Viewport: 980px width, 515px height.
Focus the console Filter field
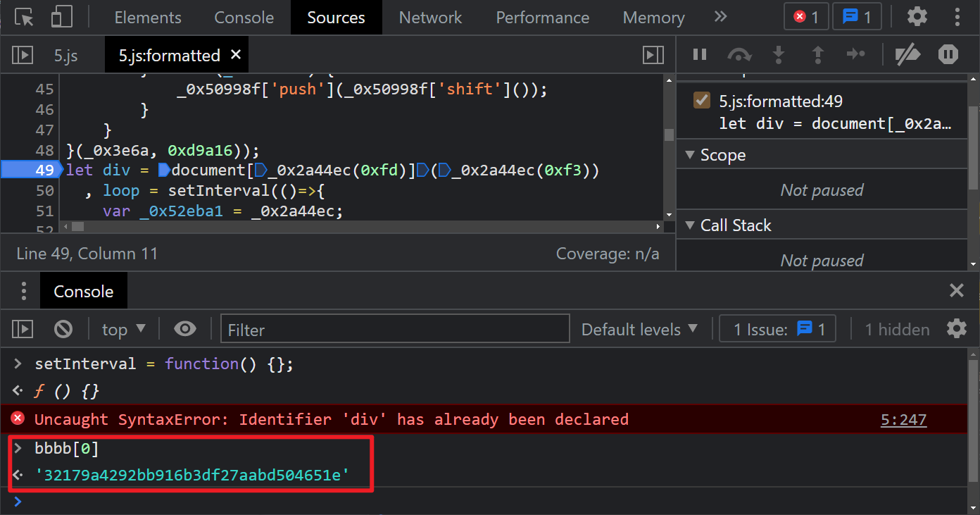[x=395, y=329]
